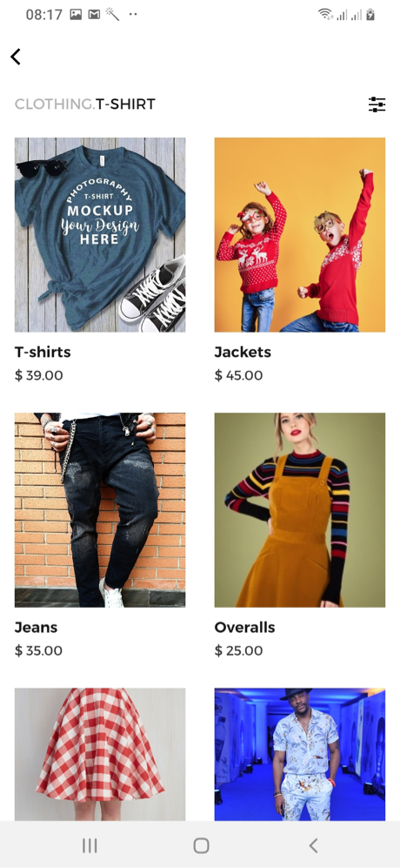400x868 pixels.
Task: Tap the Android home button
Action: click(202, 845)
